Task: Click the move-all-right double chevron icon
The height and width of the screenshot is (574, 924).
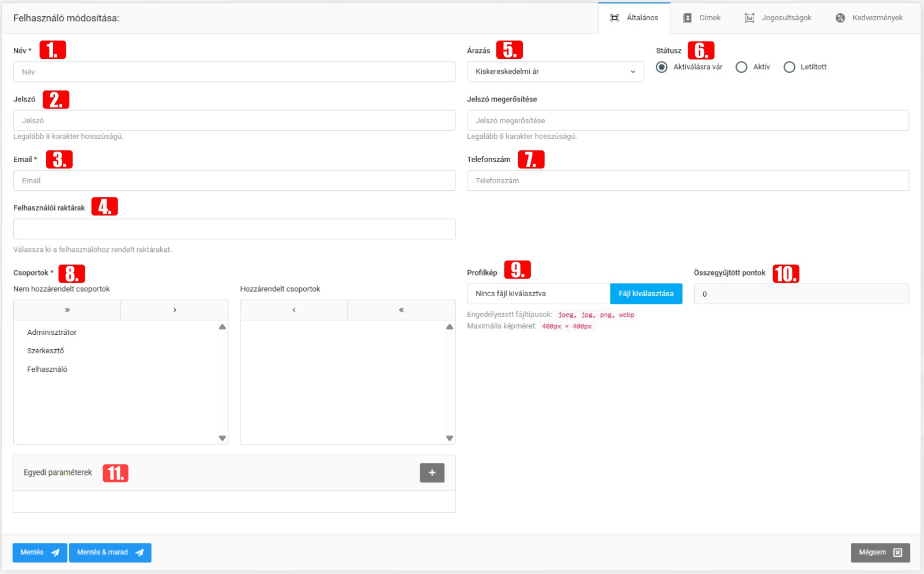Action: [67, 310]
